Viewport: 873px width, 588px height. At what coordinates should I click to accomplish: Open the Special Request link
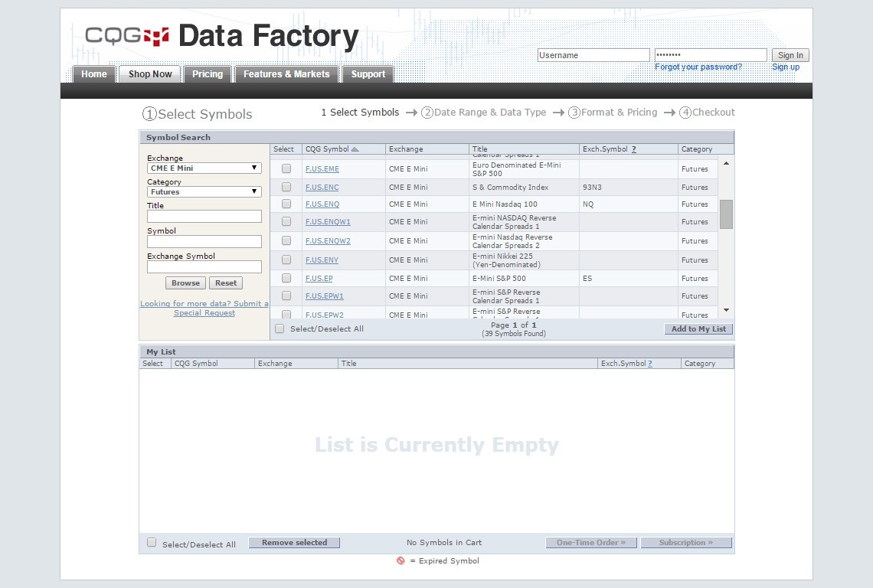coord(204,308)
